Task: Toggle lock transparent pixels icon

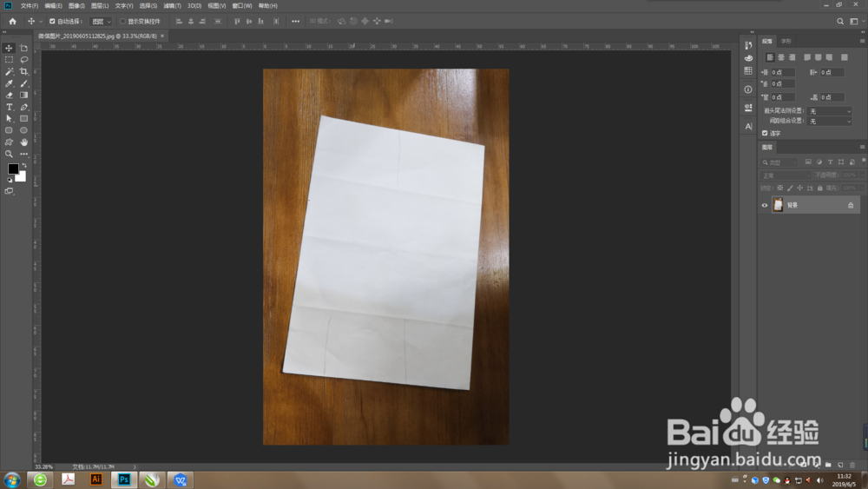Action: tap(780, 188)
